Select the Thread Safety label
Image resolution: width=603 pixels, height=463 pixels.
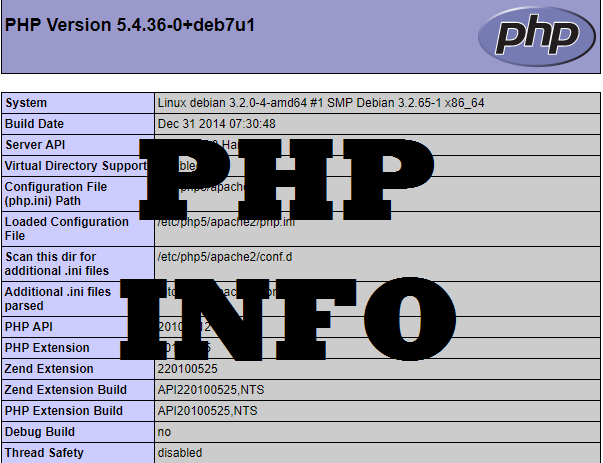point(44,453)
